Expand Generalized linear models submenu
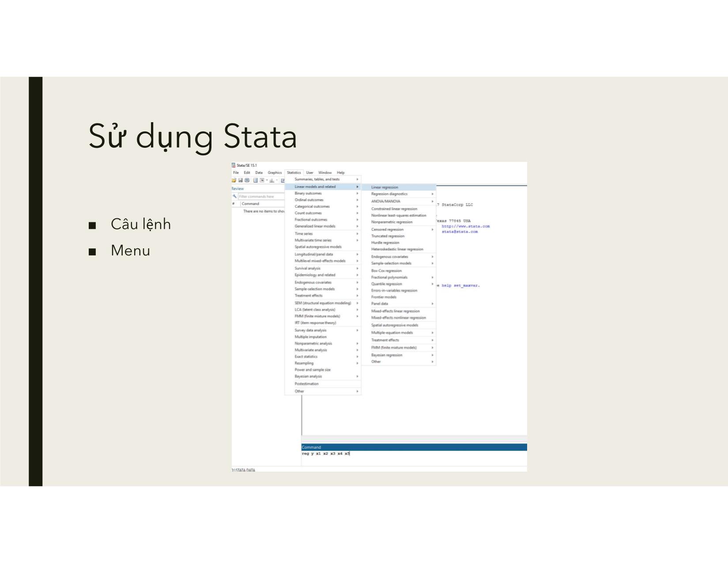The height and width of the screenshot is (562, 728). 323,226
